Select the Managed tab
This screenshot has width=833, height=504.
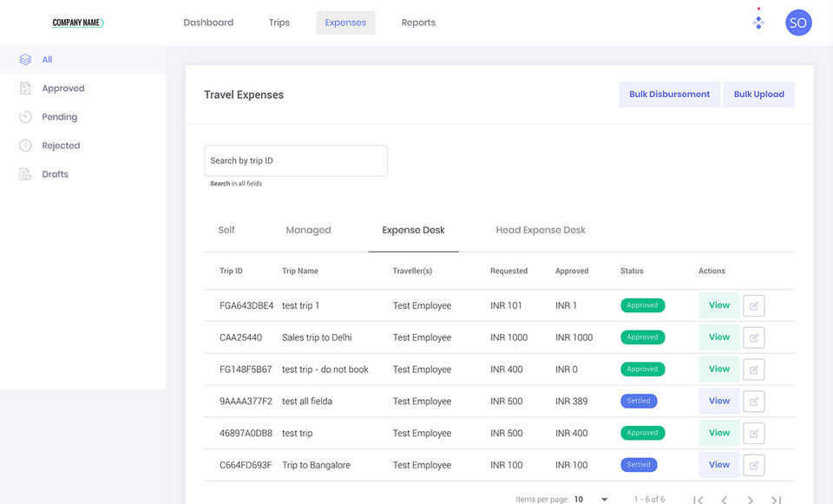(308, 230)
